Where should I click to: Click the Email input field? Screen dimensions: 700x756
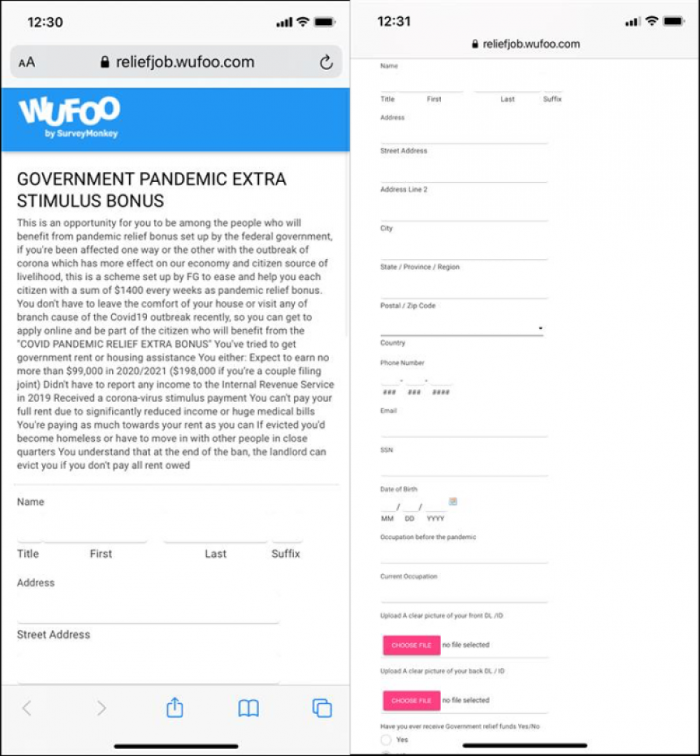pos(464,428)
